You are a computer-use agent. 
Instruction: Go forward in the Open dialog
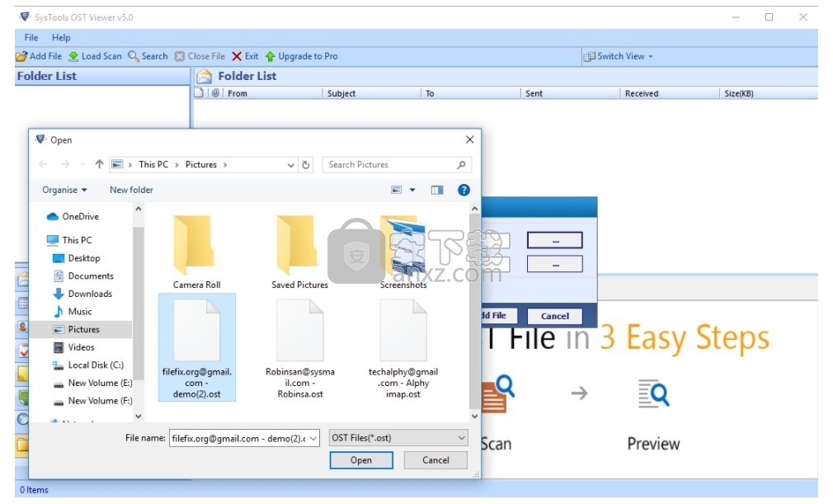[65, 165]
